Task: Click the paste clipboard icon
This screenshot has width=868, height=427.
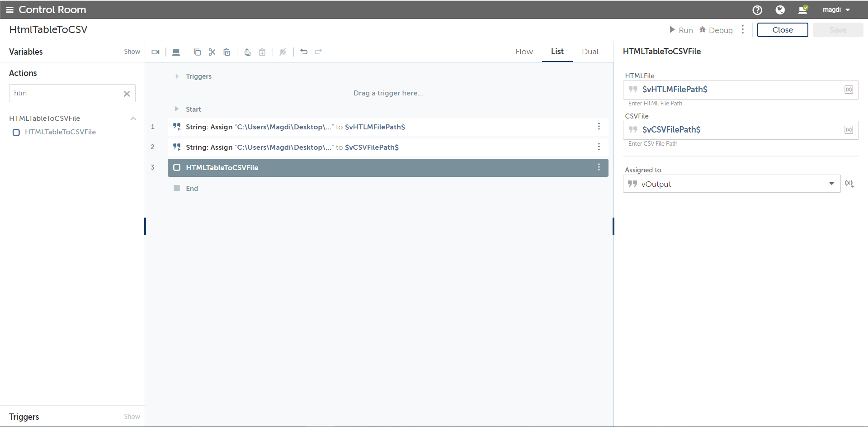Action: (x=227, y=52)
